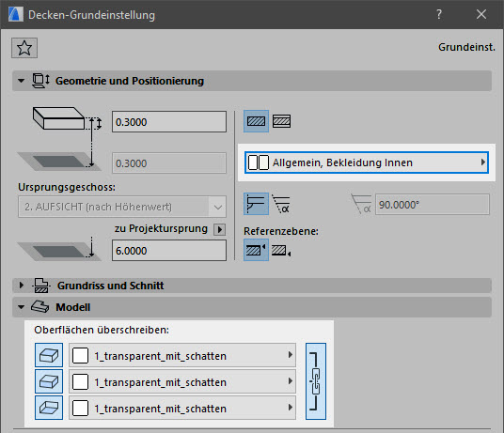
Task: Toggle side edge surface override button
Action: click(x=49, y=381)
